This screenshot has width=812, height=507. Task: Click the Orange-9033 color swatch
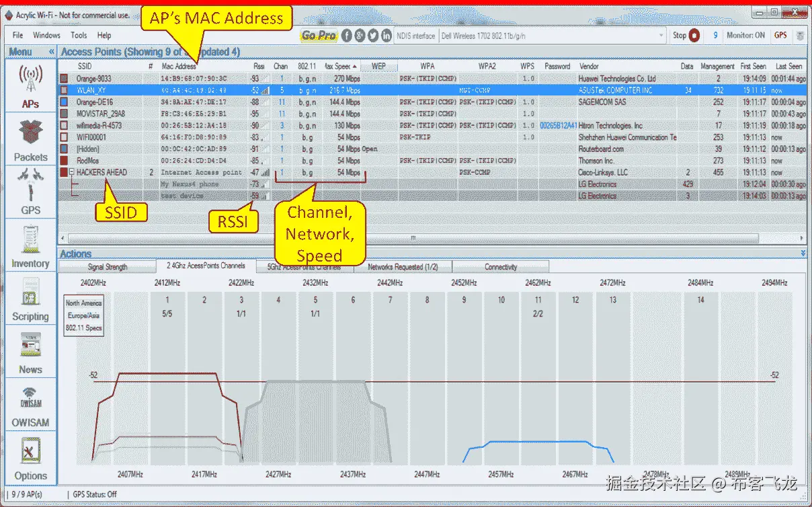click(65, 79)
